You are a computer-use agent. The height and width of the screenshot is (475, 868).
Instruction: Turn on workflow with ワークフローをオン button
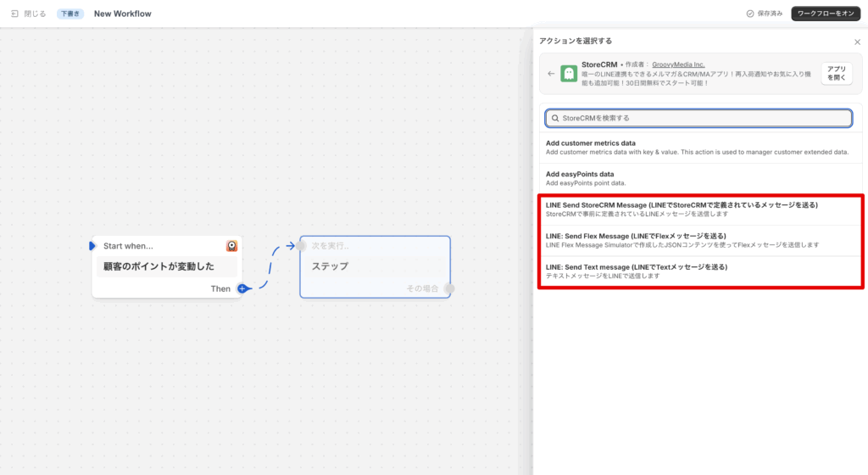(x=826, y=14)
